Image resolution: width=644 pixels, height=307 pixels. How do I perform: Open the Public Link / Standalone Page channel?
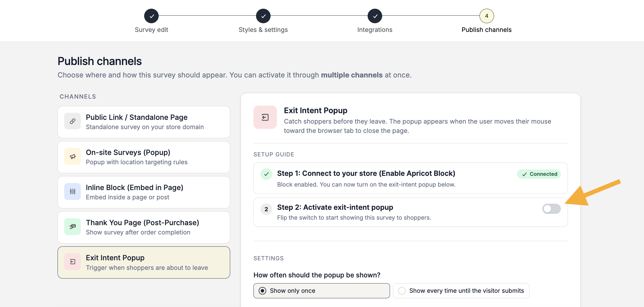[144, 122]
